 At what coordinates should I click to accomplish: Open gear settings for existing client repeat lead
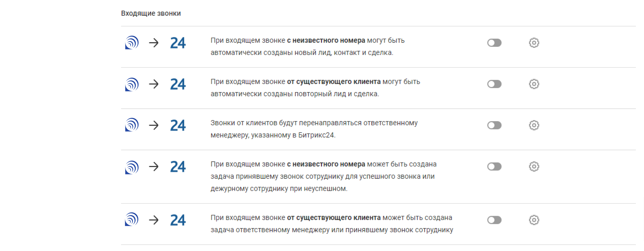click(x=534, y=84)
